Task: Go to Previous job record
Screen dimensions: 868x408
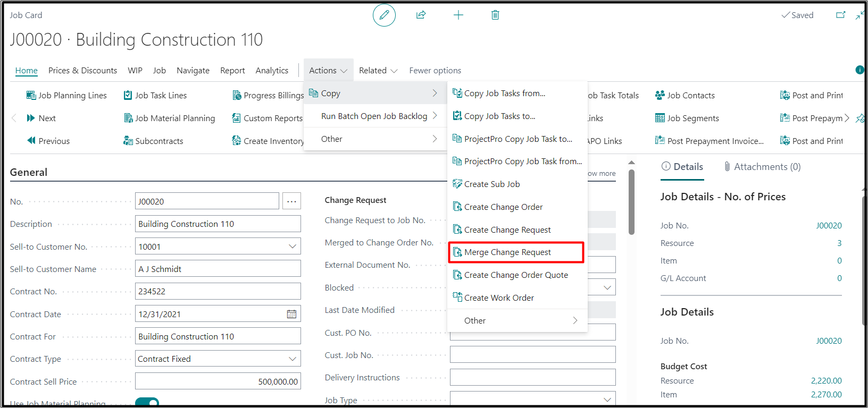Action: point(48,141)
